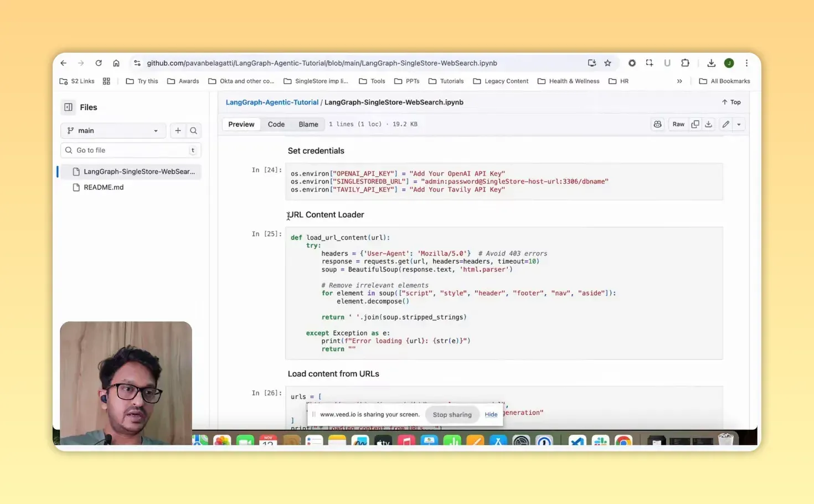
Task: Open SingleStore imp li... bookmark folder
Action: (316, 81)
